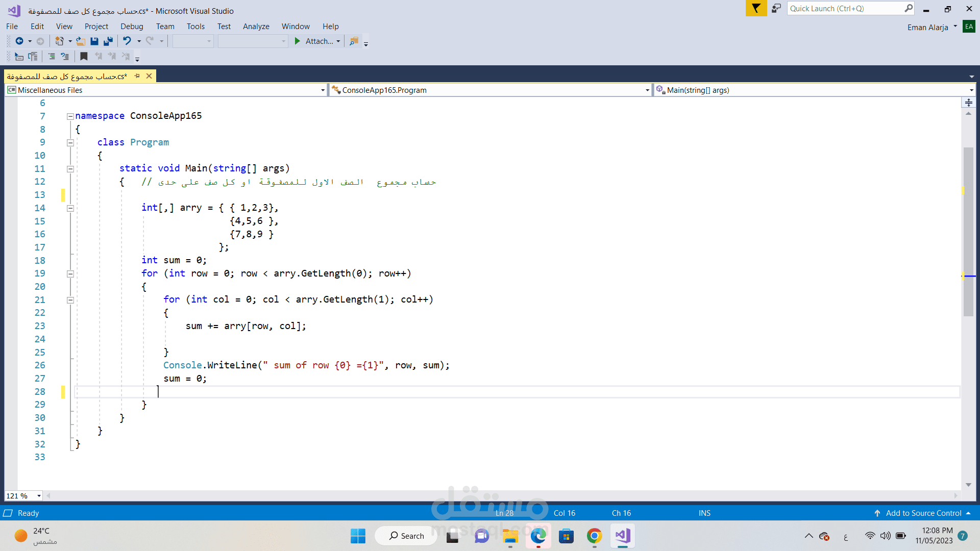Click 'Ln 28' in the status bar

(504, 513)
